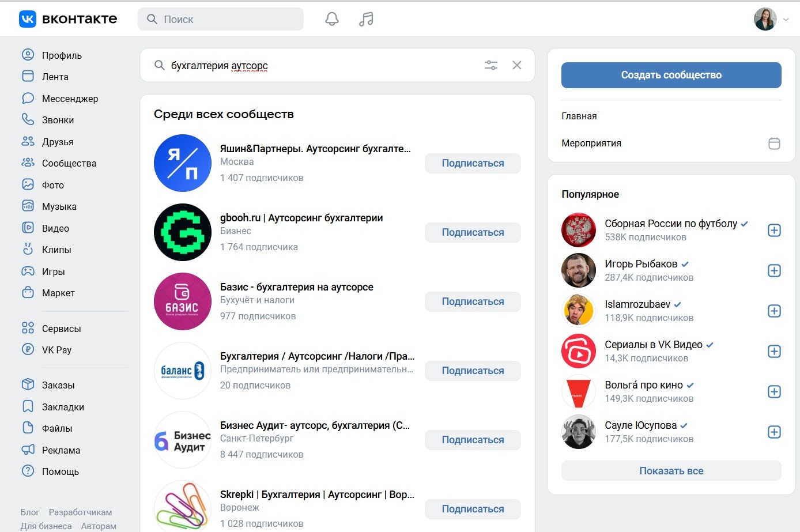The image size is (800, 532).
Task: Click Создать сообщество button
Action: tap(671, 75)
